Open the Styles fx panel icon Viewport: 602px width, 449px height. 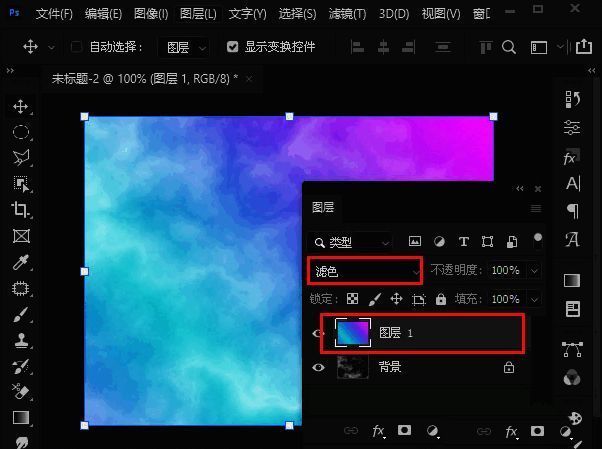coord(572,156)
